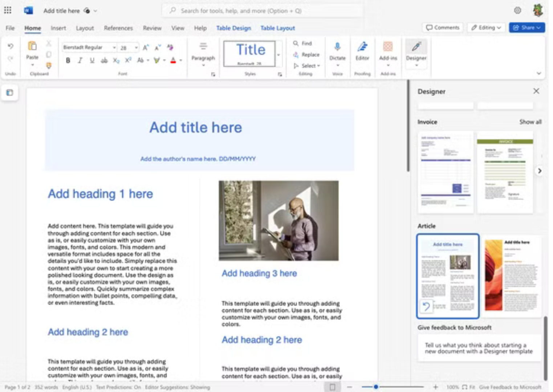Click the Share button

point(526,27)
